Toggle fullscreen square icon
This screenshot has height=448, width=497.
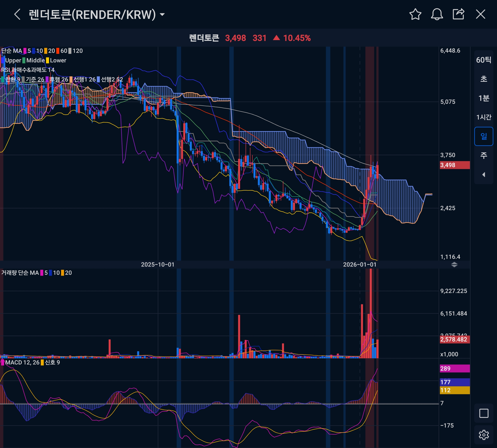click(484, 413)
